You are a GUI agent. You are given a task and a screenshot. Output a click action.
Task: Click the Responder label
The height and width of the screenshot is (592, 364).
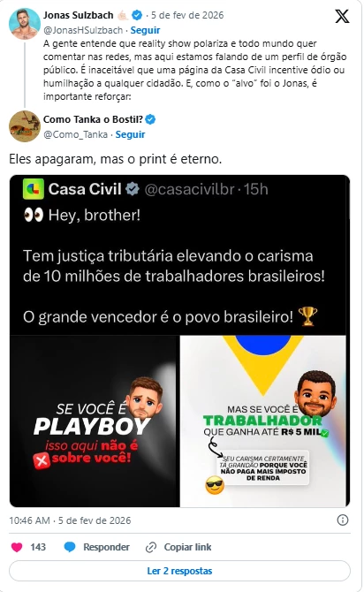(x=106, y=547)
